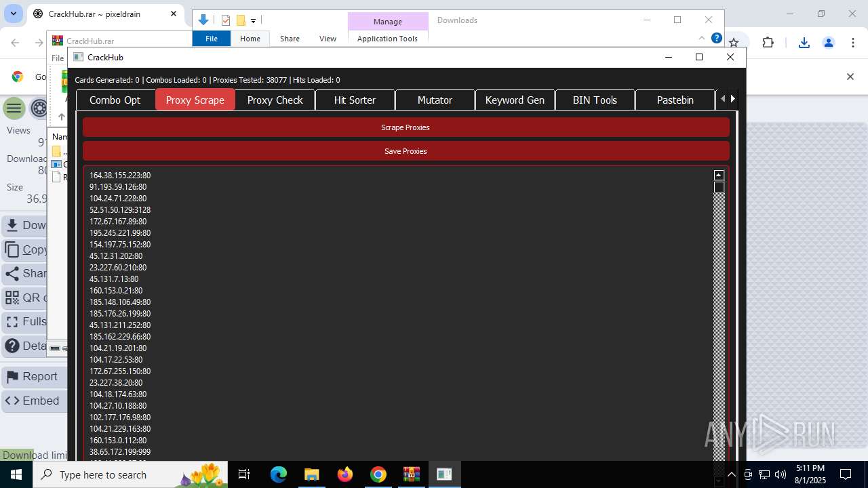Screen dimensions: 868x488
Task: Click pixeldrain round logo icon
Action: 39,108
